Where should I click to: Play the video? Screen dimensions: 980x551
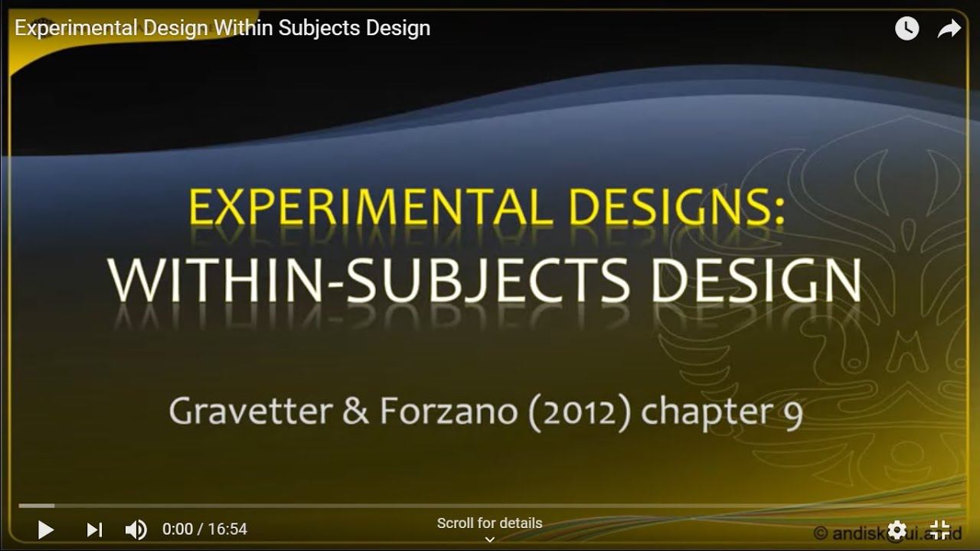click(46, 530)
